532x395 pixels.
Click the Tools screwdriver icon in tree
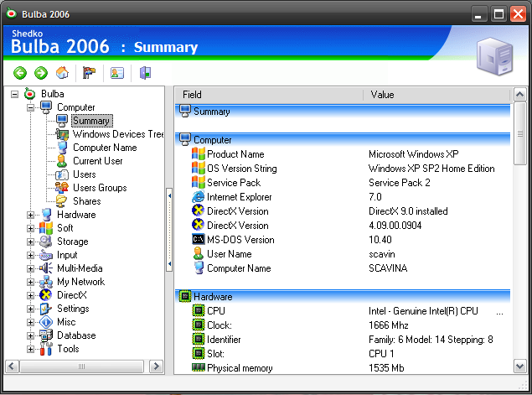point(46,349)
